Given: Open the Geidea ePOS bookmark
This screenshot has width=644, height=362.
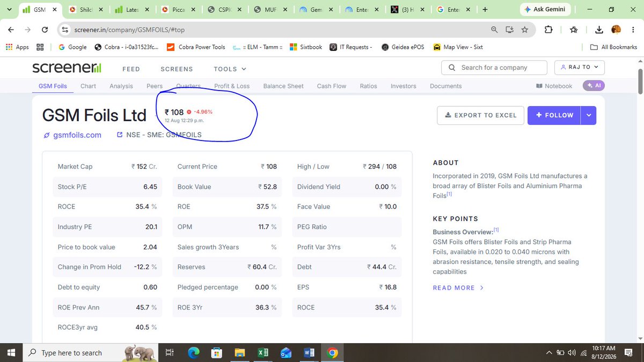Looking at the screenshot, I should [x=402, y=47].
